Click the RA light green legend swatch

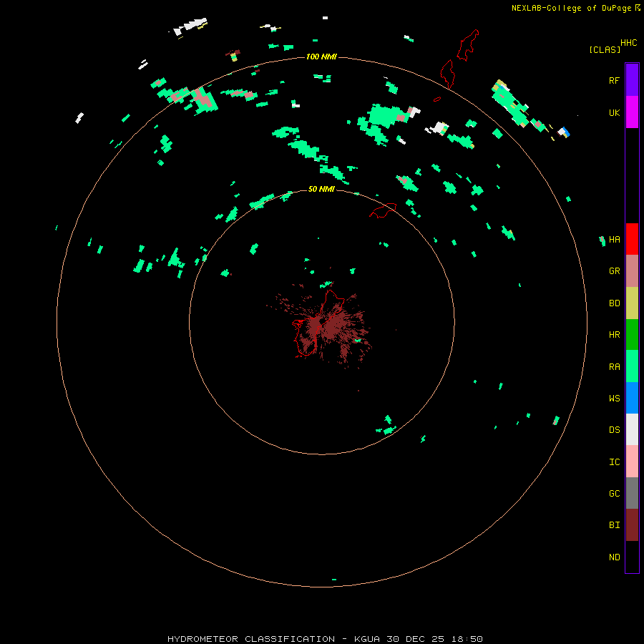[x=632, y=366]
